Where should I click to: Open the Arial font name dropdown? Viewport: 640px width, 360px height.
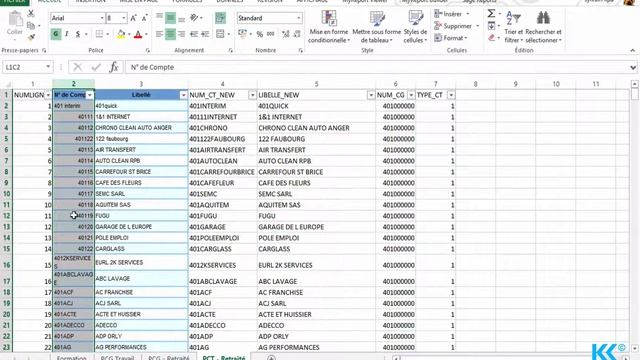[102, 18]
